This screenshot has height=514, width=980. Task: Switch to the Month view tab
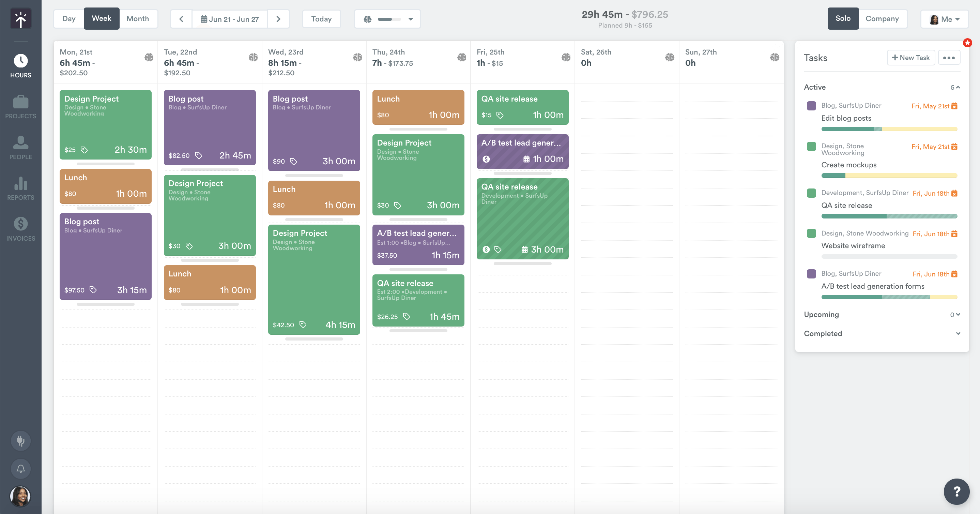pyautogui.click(x=137, y=19)
